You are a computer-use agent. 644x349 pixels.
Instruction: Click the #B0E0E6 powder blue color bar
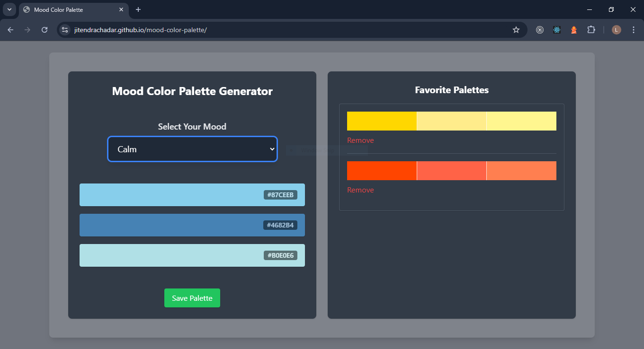click(192, 255)
